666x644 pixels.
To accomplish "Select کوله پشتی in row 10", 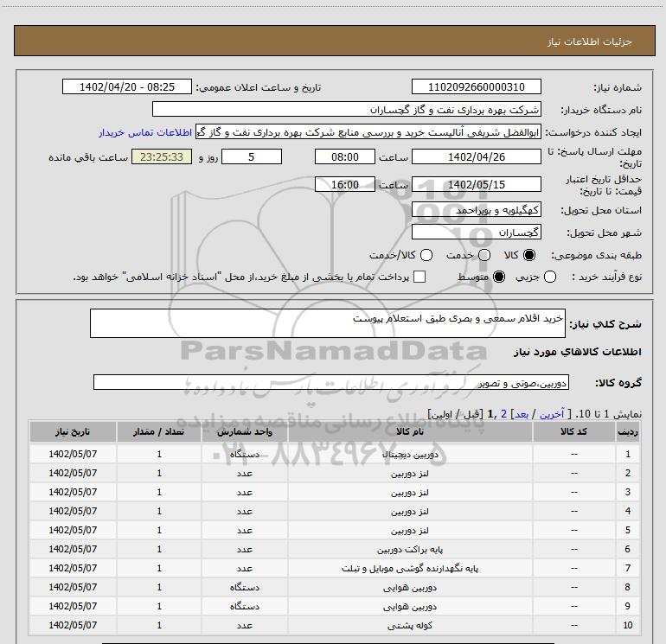I will [410, 625].
